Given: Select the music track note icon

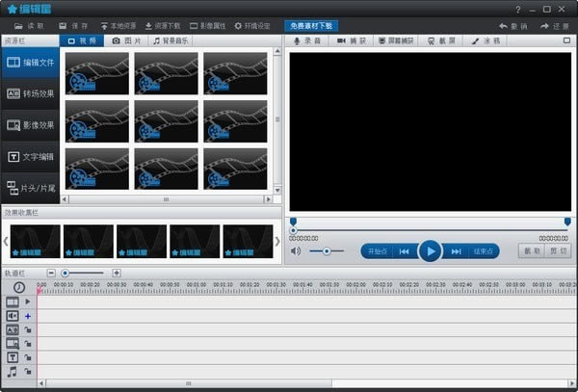Looking at the screenshot, I should (x=13, y=371).
